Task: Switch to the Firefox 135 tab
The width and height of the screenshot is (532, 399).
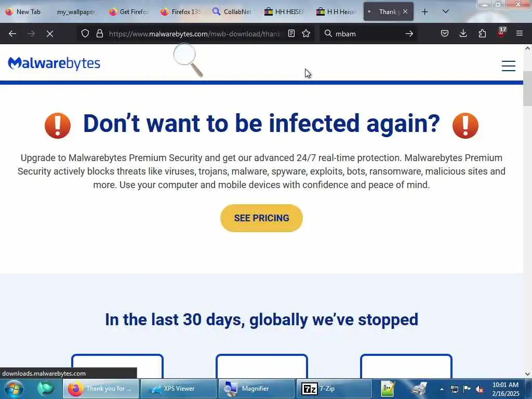Action: click(180, 12)
